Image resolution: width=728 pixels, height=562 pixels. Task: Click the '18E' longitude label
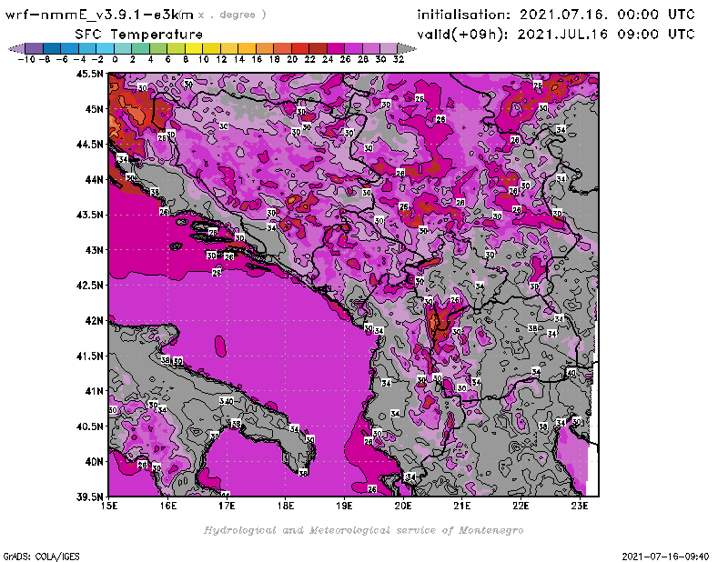click(286, 506)
